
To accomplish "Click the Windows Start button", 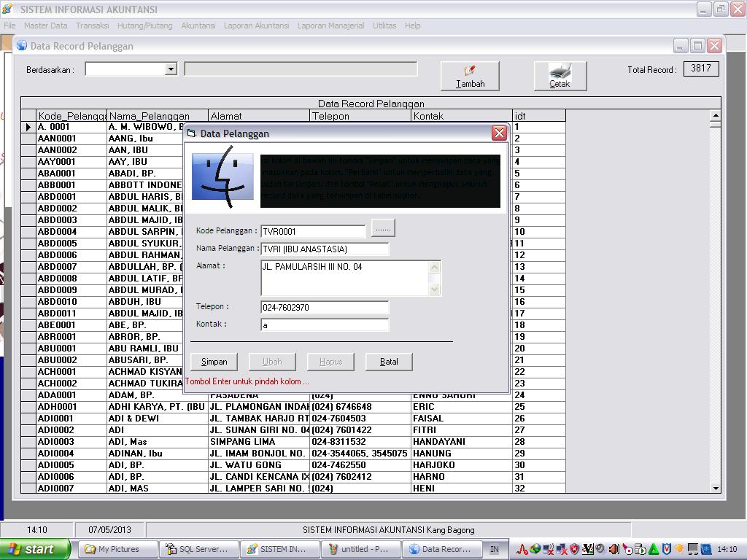I will tap(35, 549).
